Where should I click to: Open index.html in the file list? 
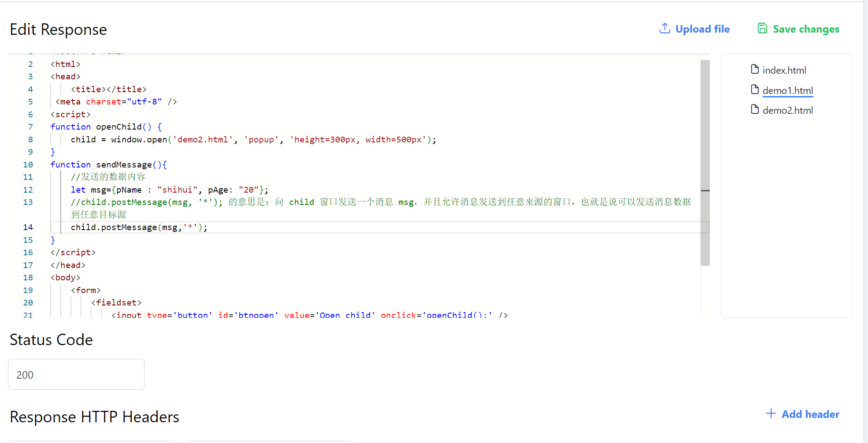[x=784, y=70]
